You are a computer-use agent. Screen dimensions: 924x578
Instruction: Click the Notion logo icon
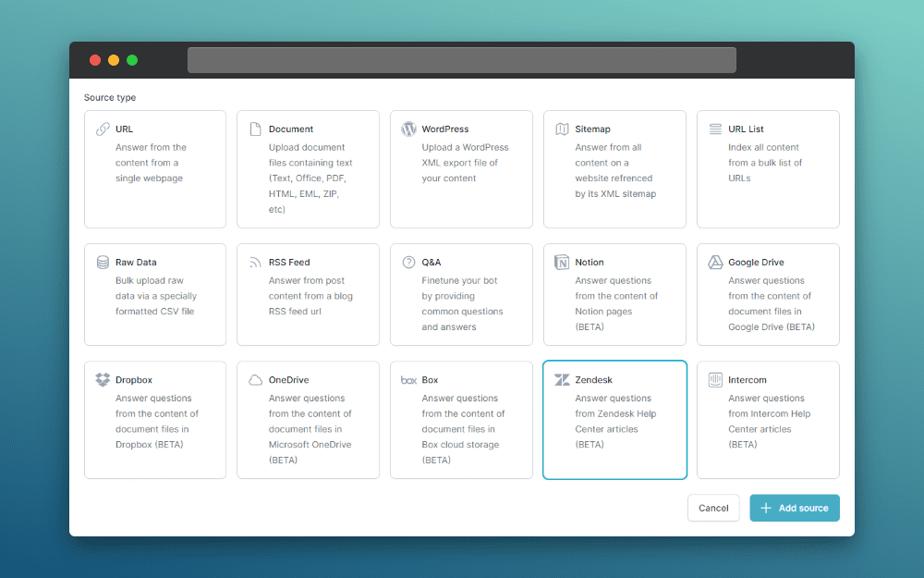(x=562, y=263)
